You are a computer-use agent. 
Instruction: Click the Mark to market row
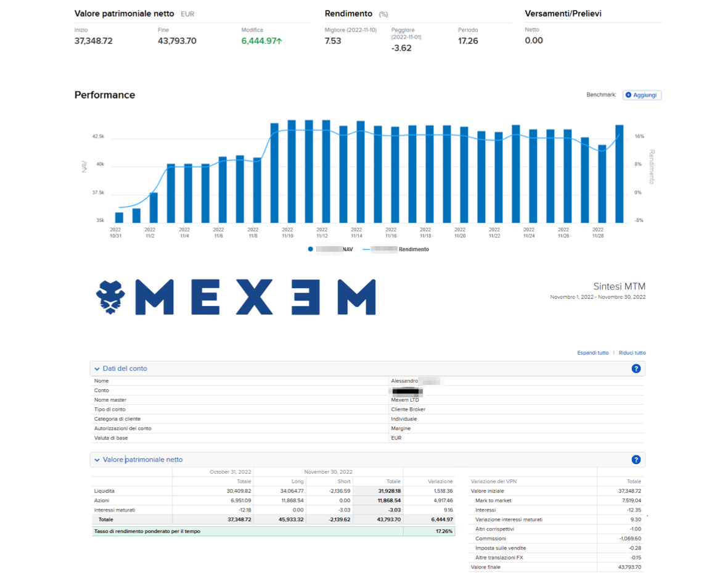[493, 500]
